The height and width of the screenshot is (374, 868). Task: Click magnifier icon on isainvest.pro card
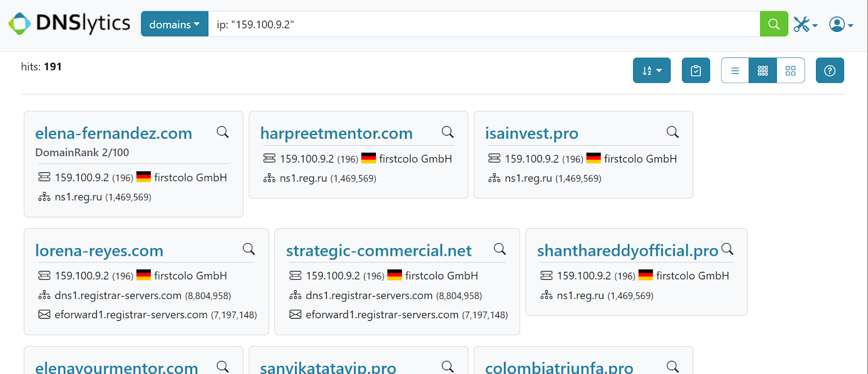[x=673, y=132]
